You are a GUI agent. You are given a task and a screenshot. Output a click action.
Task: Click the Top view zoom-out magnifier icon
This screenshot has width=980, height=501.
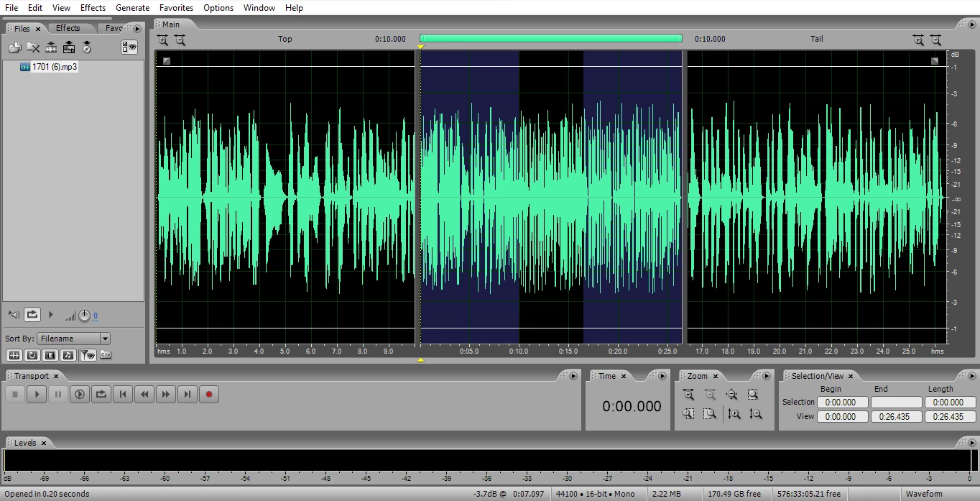click(x=180, y=40)
